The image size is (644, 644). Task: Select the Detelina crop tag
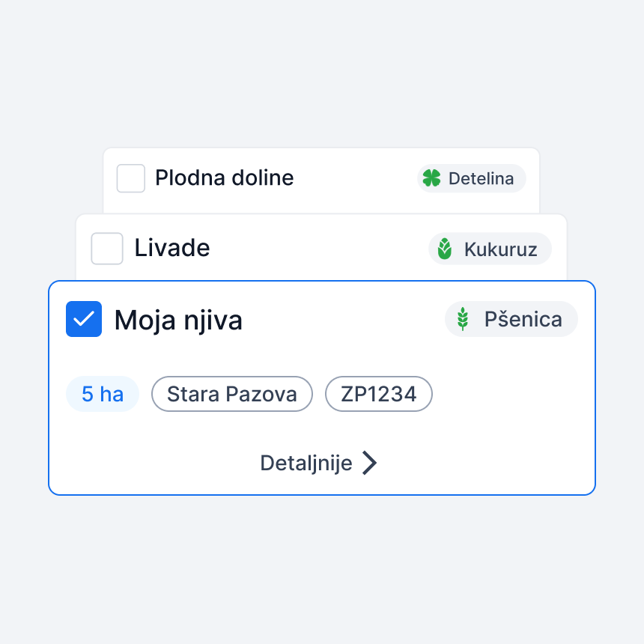click(472, 178)
